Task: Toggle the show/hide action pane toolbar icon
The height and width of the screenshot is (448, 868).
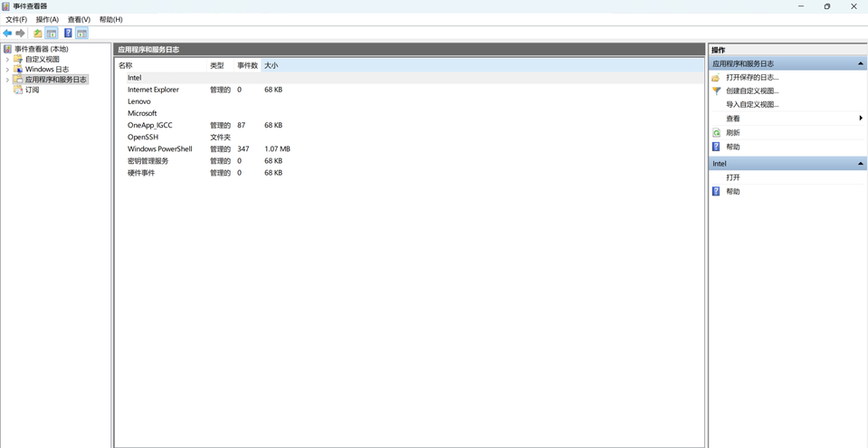Action: (x=82, y=33)
